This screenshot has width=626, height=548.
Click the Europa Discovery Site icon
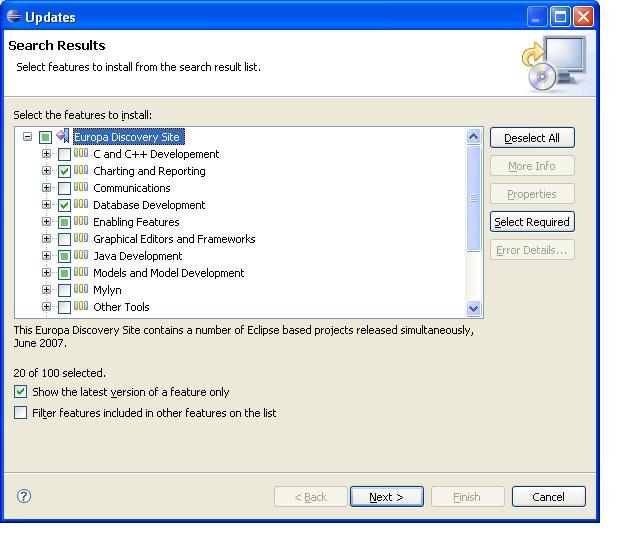(63, 137)
